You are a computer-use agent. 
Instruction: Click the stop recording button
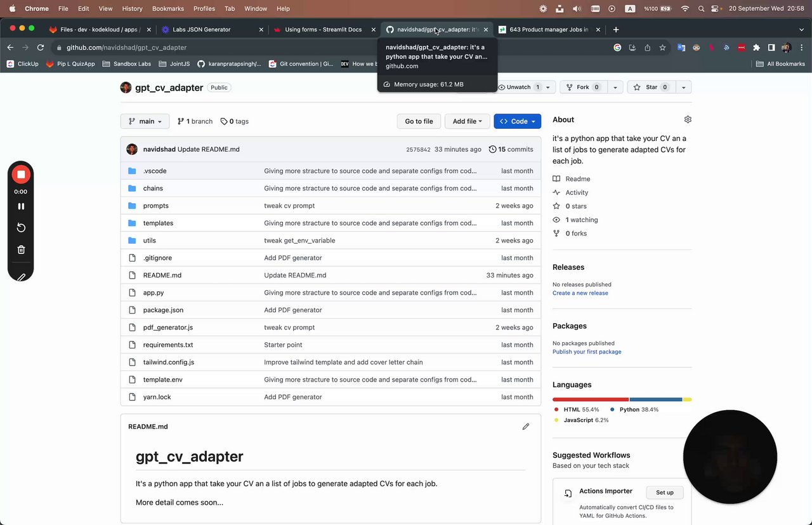tap(21, 175)
